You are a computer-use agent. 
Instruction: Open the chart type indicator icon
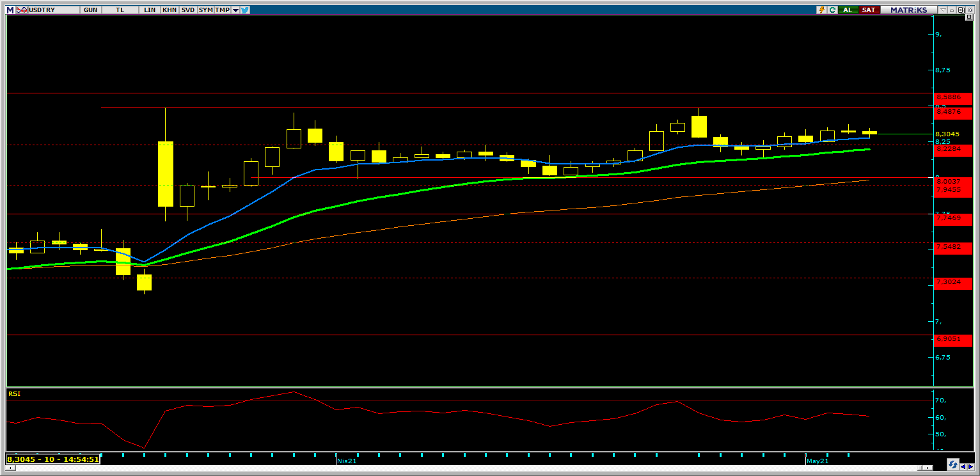[21, 10]
